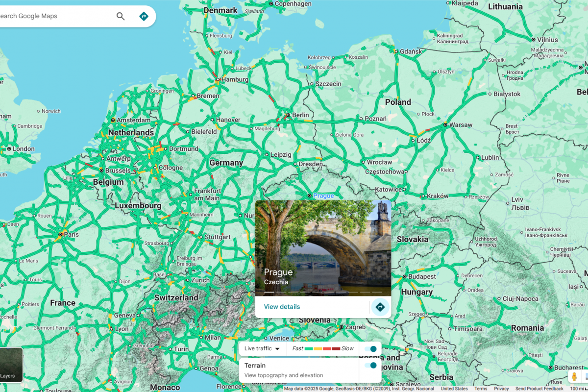Image resolution: width=588 pixels, height=392 pixels.
Task: Get directions to Prague from card
Action: [x=380, y=307]
